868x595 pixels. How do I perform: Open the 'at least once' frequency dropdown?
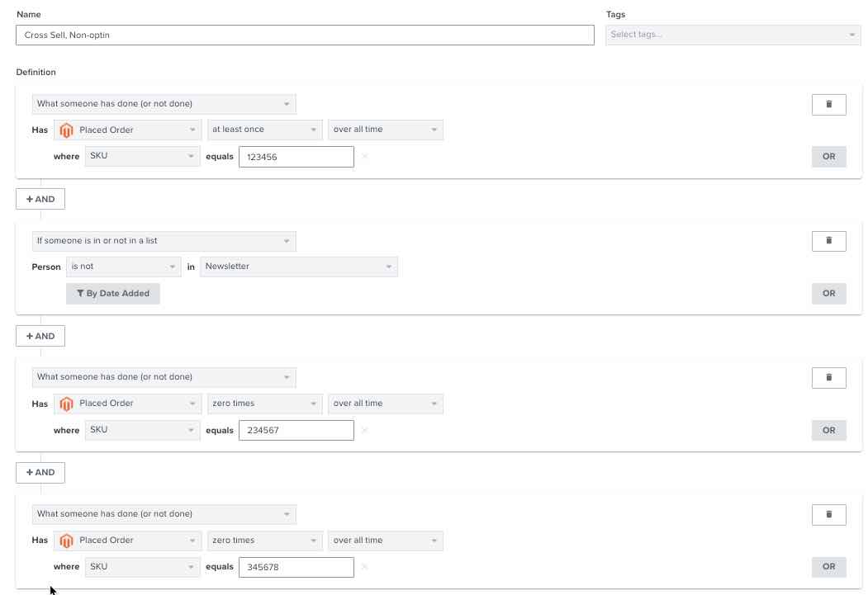point(264,130)
